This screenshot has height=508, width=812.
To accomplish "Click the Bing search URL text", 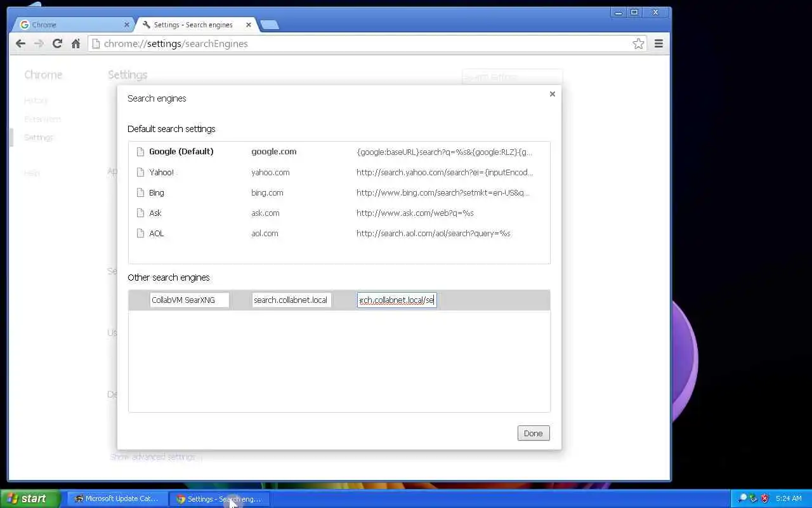I will coord(443,192).
